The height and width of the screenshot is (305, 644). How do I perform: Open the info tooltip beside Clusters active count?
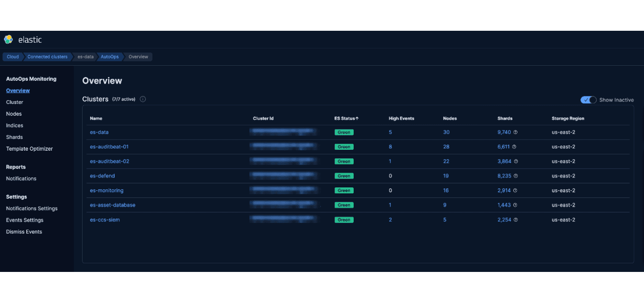pos(143,99)
